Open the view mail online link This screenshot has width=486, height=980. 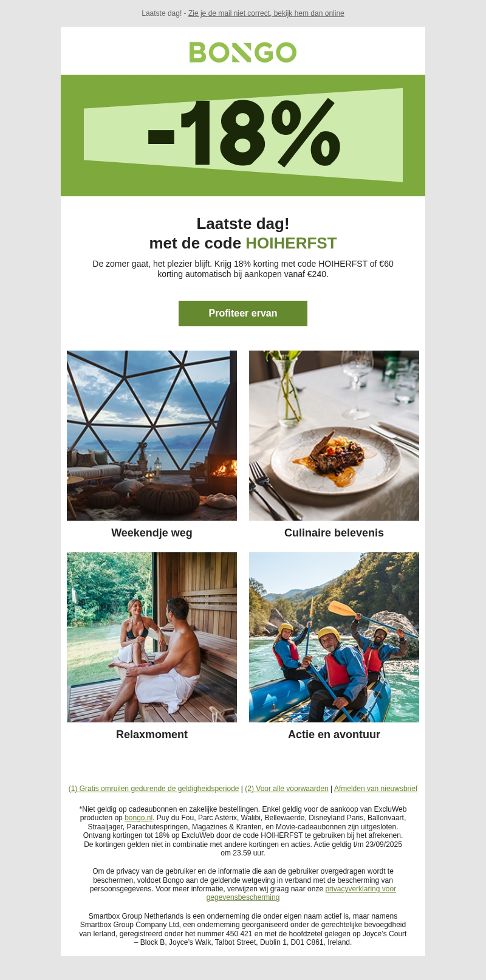[x=266, y=13]
